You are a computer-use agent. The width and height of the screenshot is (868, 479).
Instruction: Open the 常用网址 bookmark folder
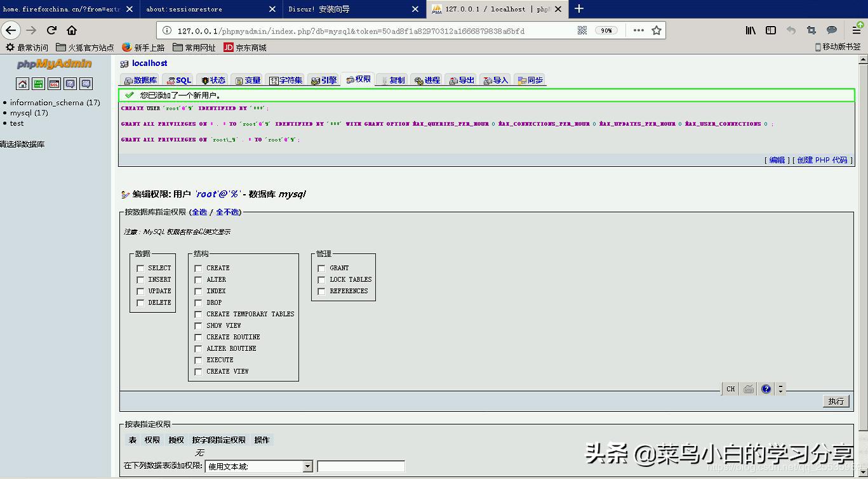point(194,48)
